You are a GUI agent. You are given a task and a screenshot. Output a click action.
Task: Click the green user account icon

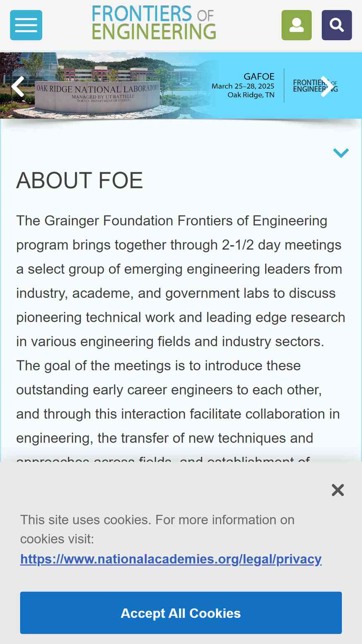297,25
